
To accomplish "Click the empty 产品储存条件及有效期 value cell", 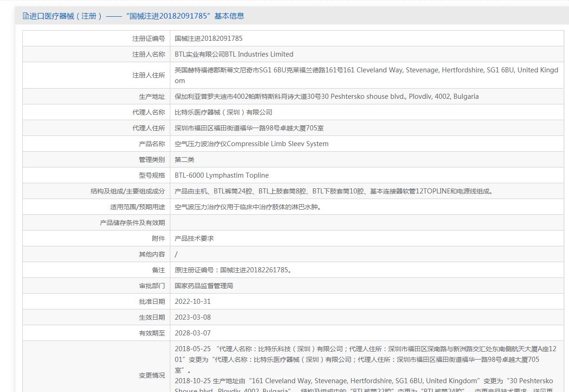I will tap(366, 223).
